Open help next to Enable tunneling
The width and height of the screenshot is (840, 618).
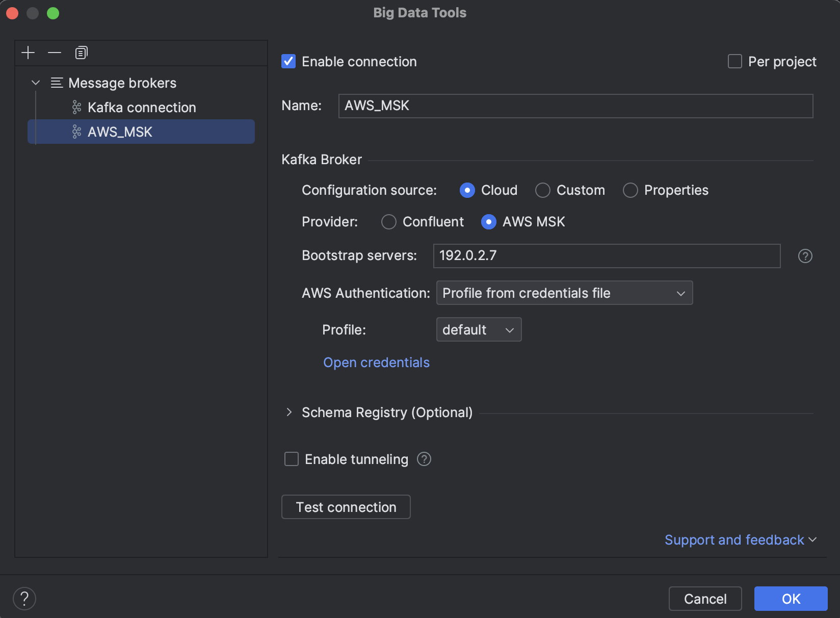pyautogui.click(x=424, y=459)
